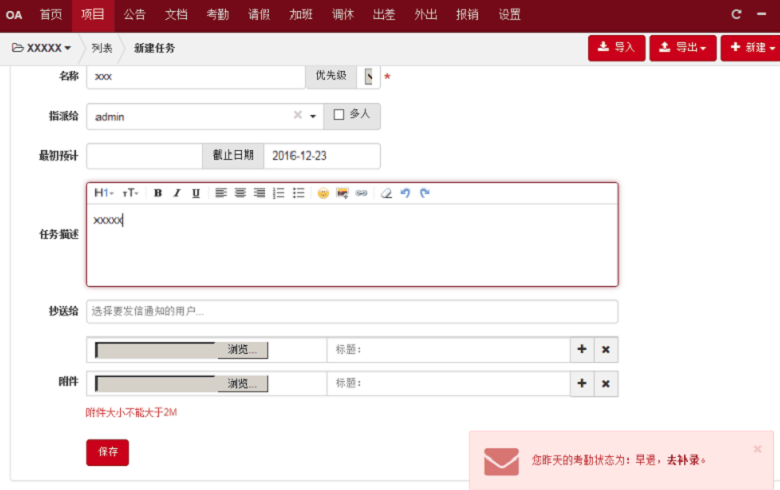Click the 抄送给 recipients input field
The width and height of the screenshot is (780, 490).
click(352, 311)
